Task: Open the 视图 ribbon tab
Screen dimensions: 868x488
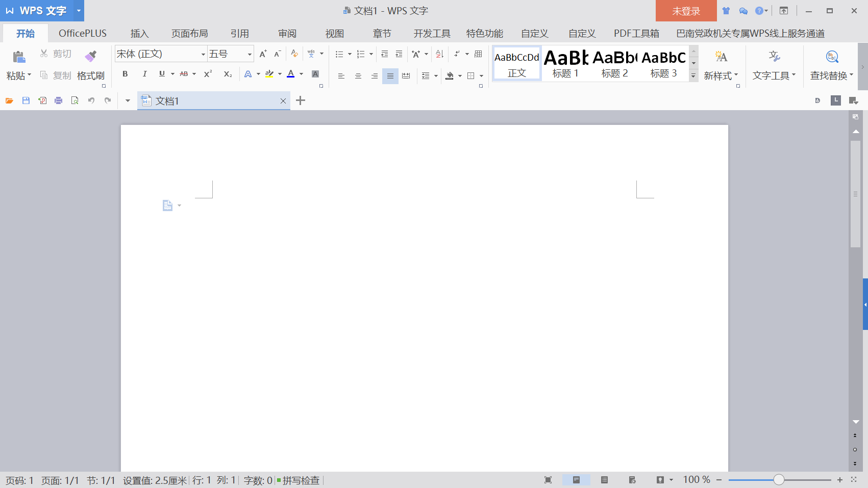Action: tap(335, 34)
